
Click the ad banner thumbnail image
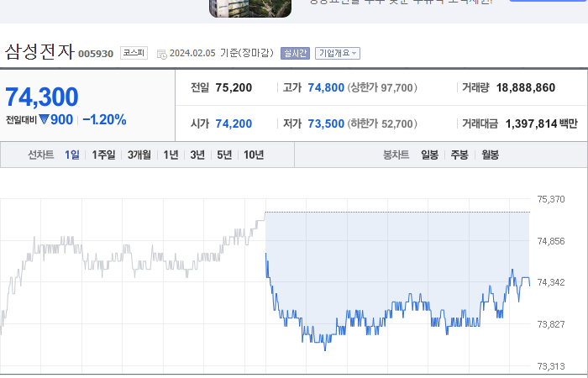[250, 8]
